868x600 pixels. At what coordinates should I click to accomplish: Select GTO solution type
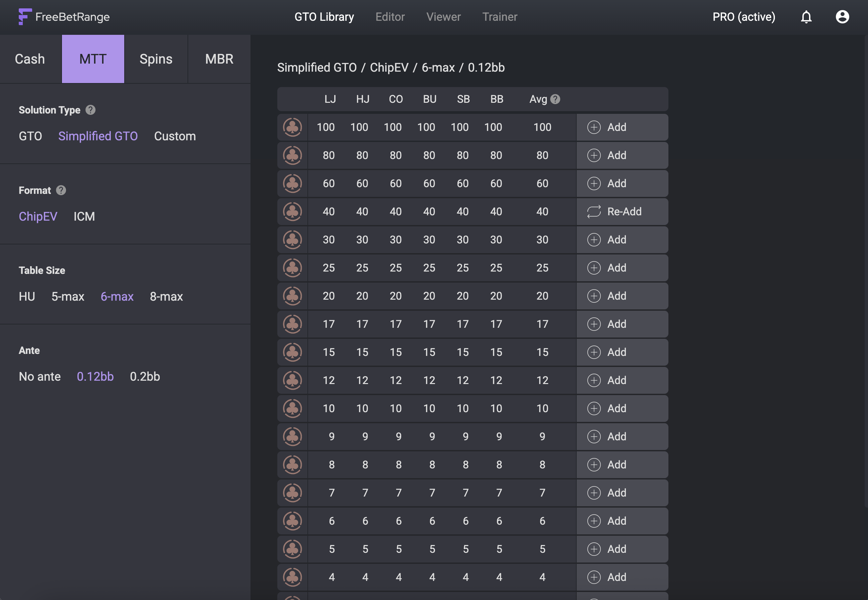[30, 136]
